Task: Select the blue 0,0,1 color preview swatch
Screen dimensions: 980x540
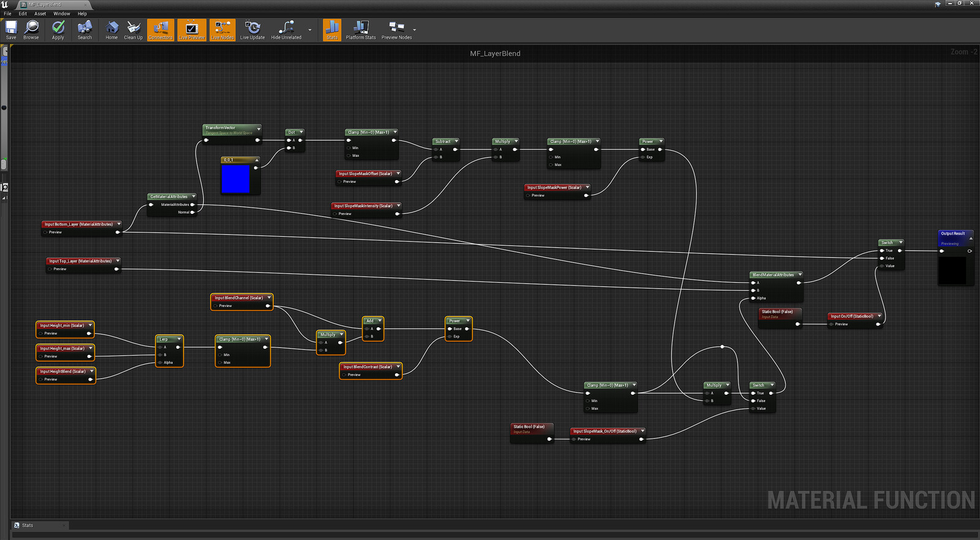Action: [235, 179]
